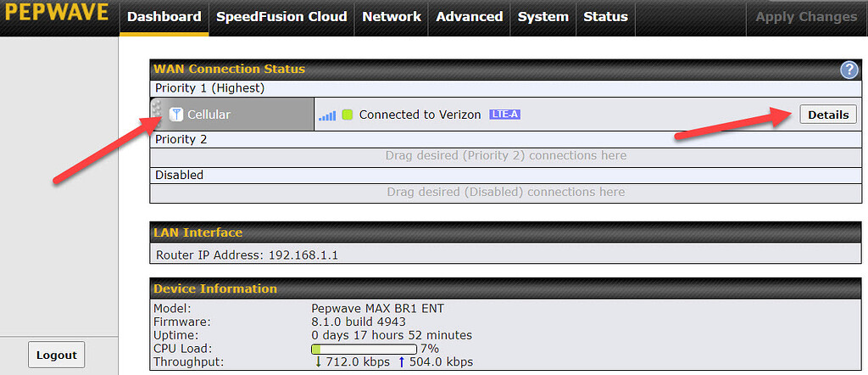Open the Dashboard tab

[x=164, y=17]
